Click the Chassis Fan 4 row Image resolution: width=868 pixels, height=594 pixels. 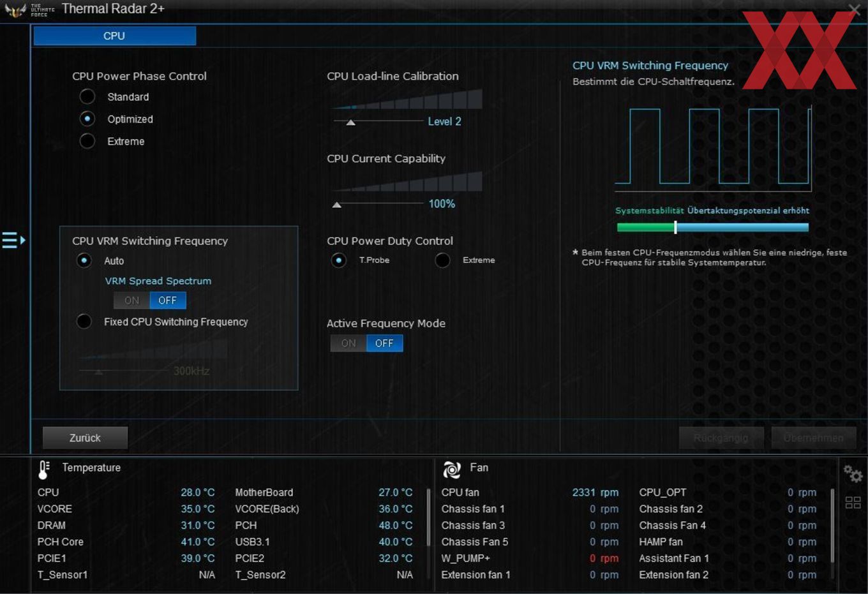(728, 526)
